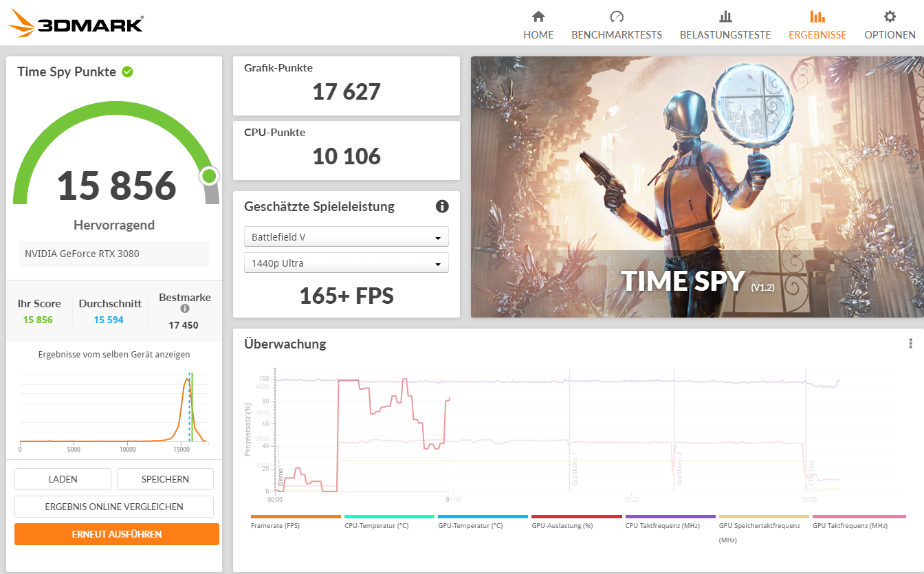The width and height of the screenshot is (924, 574).
Task: Select the BENCHMARKTESTS tab label
Action: [x=617, y=35]
